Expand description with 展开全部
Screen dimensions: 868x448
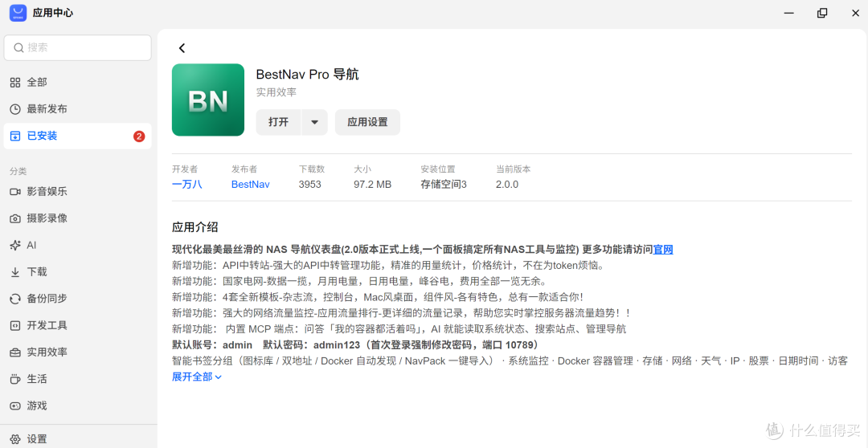click(x=197, y=377)
